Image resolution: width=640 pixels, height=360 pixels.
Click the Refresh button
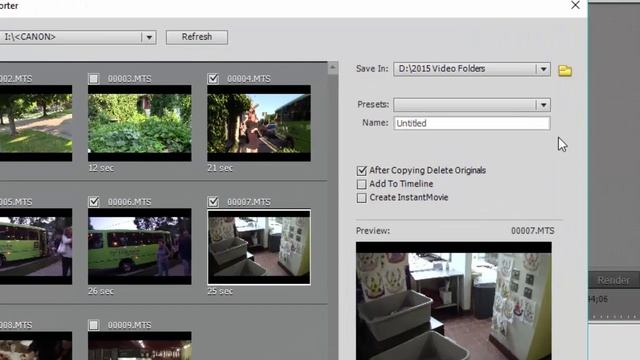pyautogui.click(x=197, y=37)
